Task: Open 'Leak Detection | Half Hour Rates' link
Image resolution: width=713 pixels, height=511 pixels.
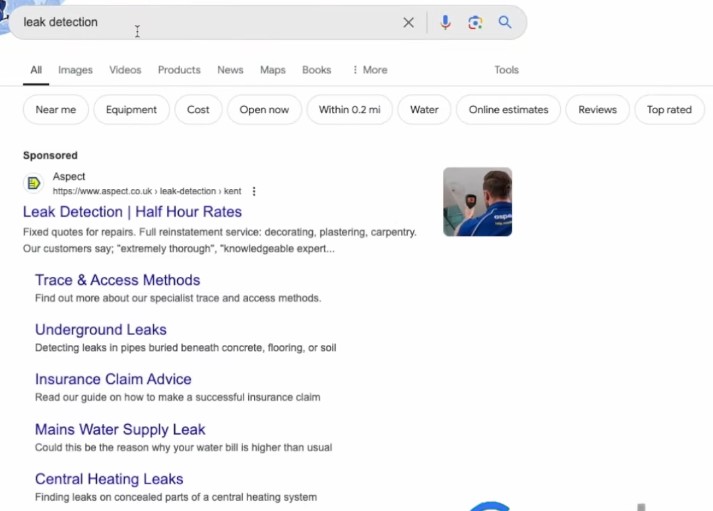Action: coord(132,212)
